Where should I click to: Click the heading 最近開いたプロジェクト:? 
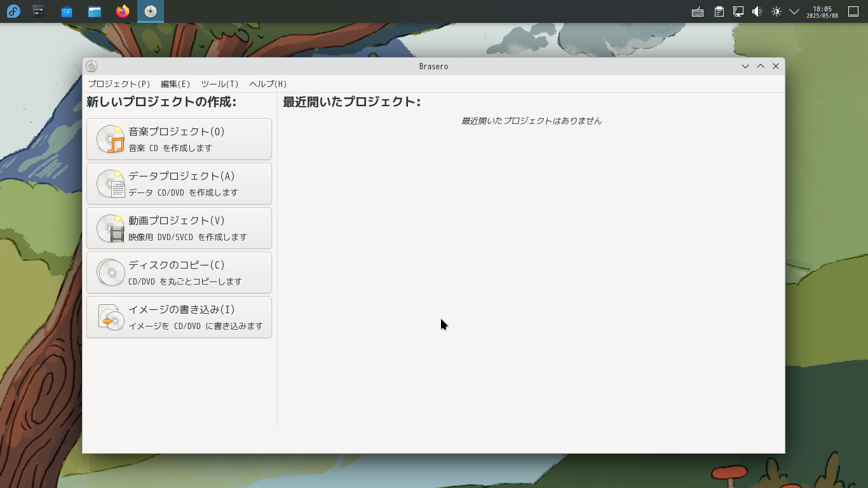tap(351, 102)
